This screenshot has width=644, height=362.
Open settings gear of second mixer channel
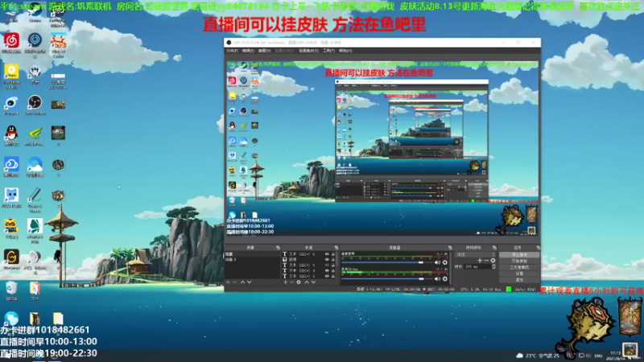pos(445,278)
